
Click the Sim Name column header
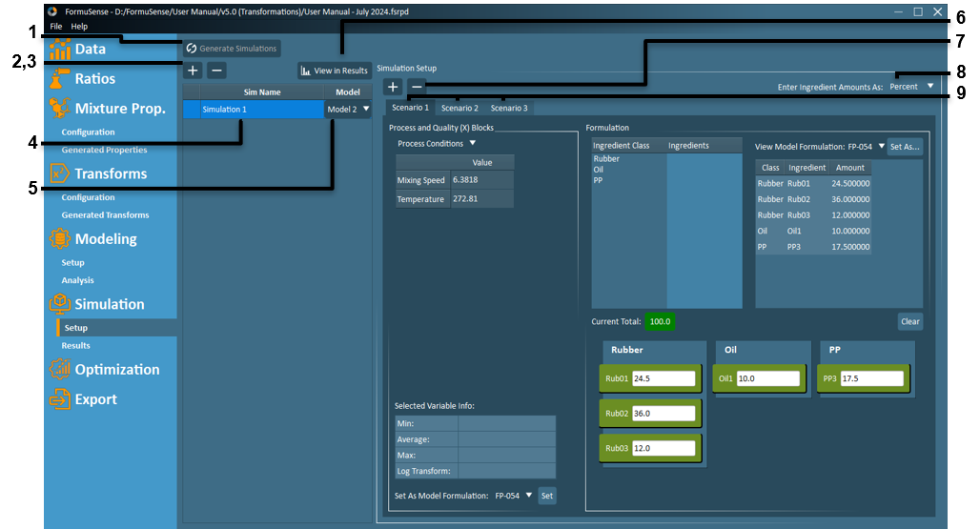pyautogui.click(x=262, y=92)
